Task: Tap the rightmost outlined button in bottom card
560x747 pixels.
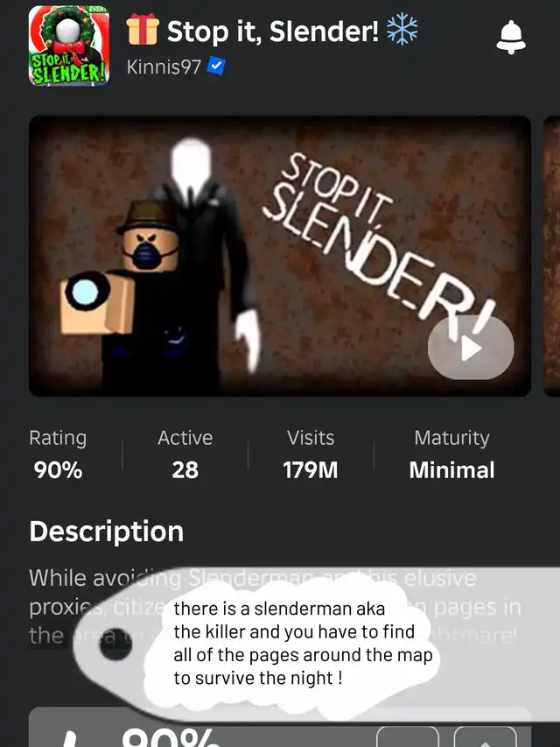Action: click(x=486, y=736)
